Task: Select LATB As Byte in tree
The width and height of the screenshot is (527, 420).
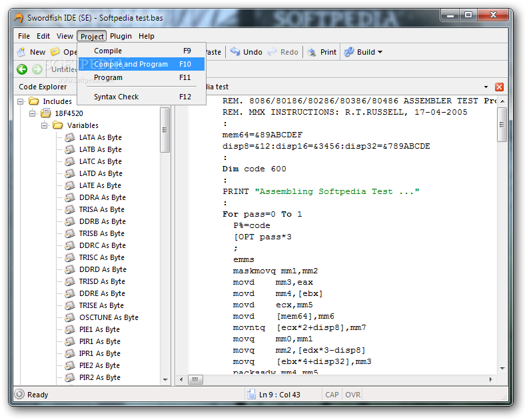Action: (x=100, y=149)
